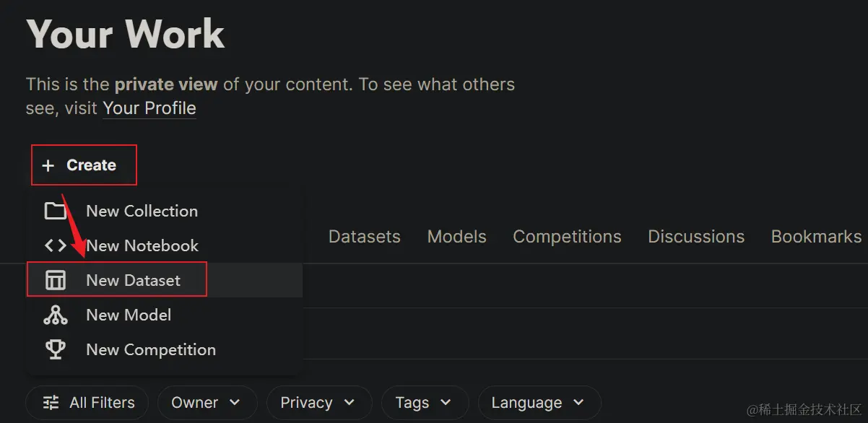Click the folder icon for New Collection
The width and height of the screenshot is (868, 423).
tap(56, 211)
